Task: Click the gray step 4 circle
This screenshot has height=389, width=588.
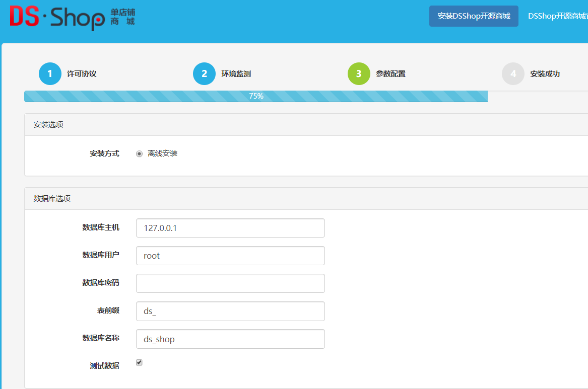Action: (x=513, y=74)
